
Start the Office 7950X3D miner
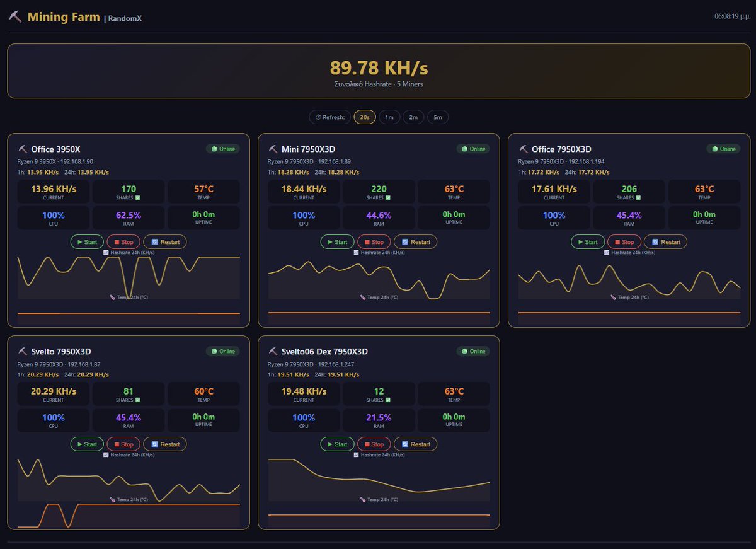588,241
